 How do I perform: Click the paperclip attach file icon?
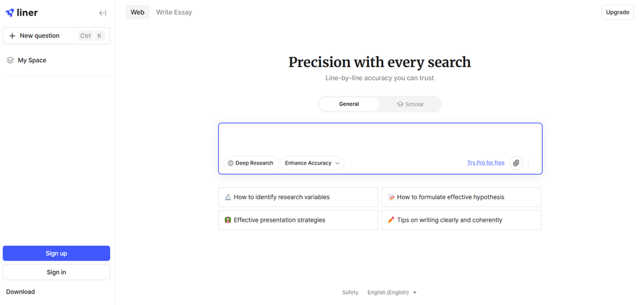tap(516, 163)
